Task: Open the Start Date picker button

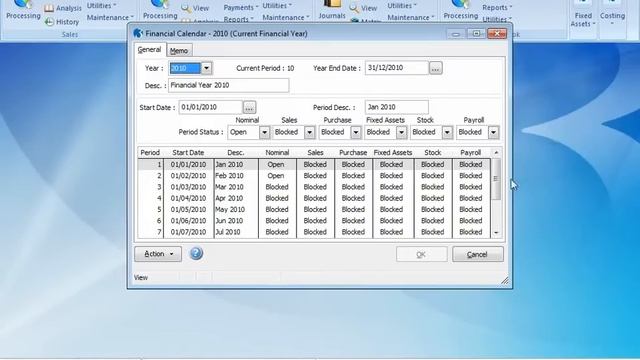Action: click(x=249, y=107)
